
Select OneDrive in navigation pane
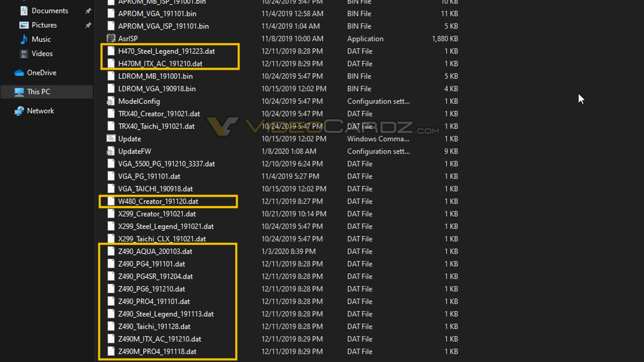click(x=41, y=73)
